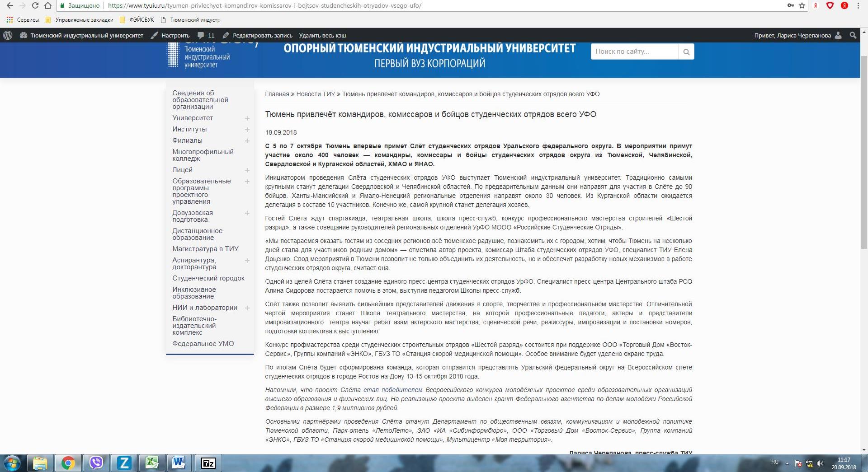Open Chrome menu with three dots icon
Viewport: 868px width, 472px height.
[858, 6]
